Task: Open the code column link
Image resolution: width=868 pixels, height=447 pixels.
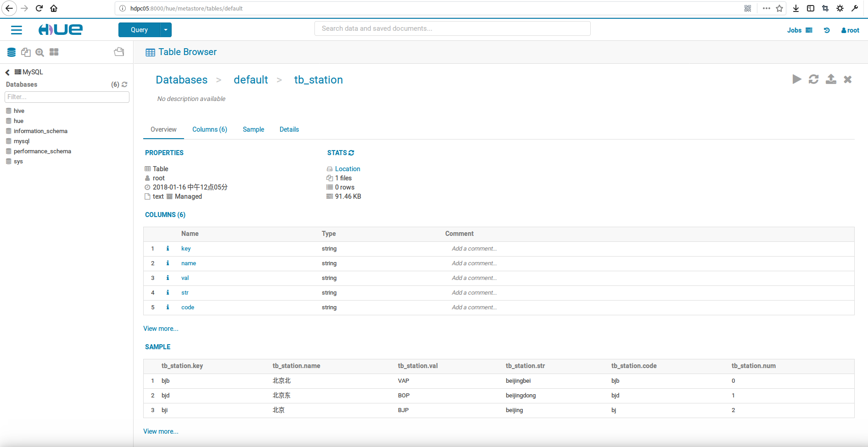Action: pos(188,307)
